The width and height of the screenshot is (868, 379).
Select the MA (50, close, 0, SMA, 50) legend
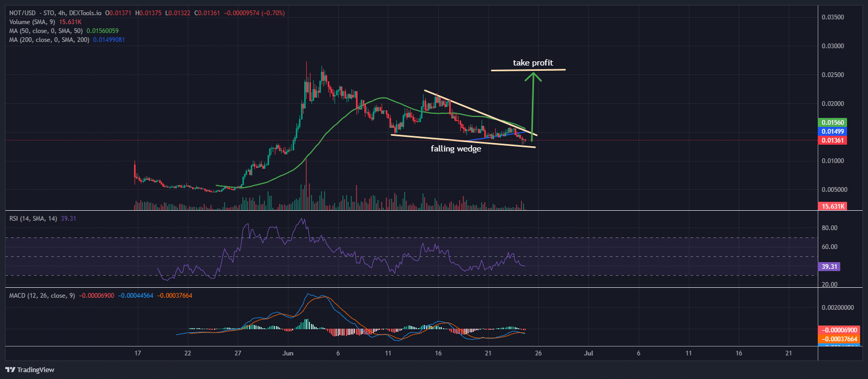point(46,31)
